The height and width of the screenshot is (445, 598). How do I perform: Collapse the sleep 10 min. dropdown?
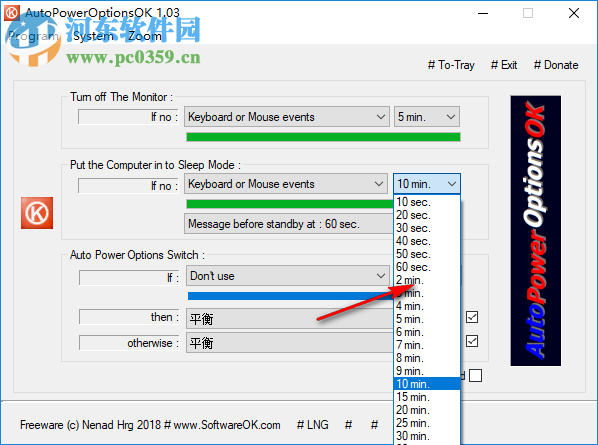(427, 184)
